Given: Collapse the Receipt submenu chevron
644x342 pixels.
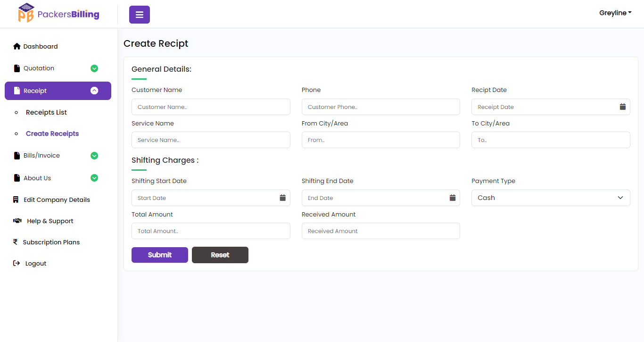Looking at the screenshot, I should 94,91.
